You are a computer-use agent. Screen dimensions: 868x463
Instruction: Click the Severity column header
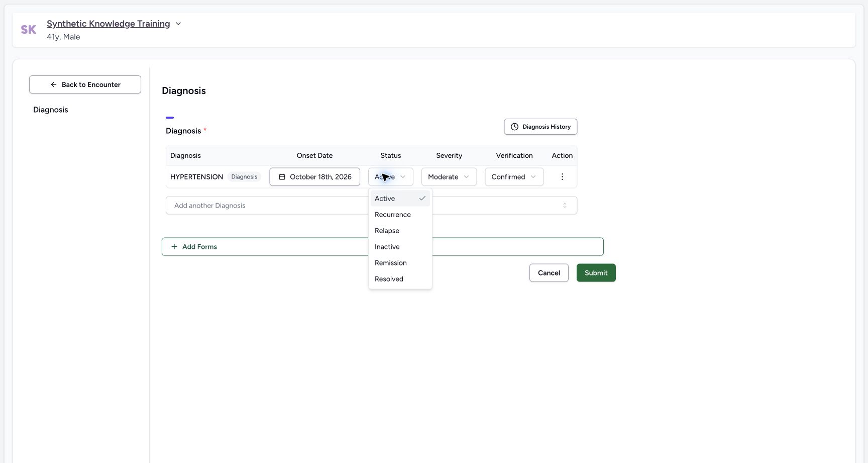tap(449, 156)
